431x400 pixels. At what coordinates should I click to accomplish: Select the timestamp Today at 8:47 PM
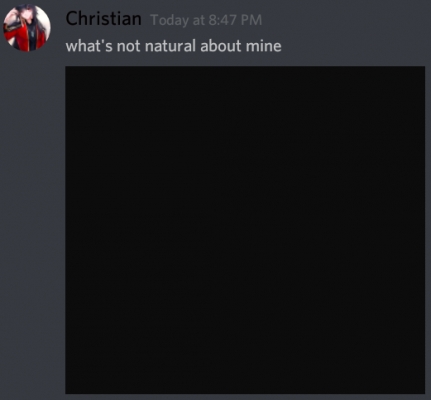click(x=206, y=20)
